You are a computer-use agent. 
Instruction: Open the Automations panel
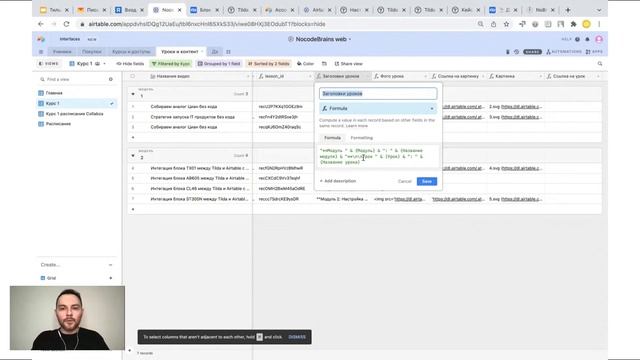[564, 52]
